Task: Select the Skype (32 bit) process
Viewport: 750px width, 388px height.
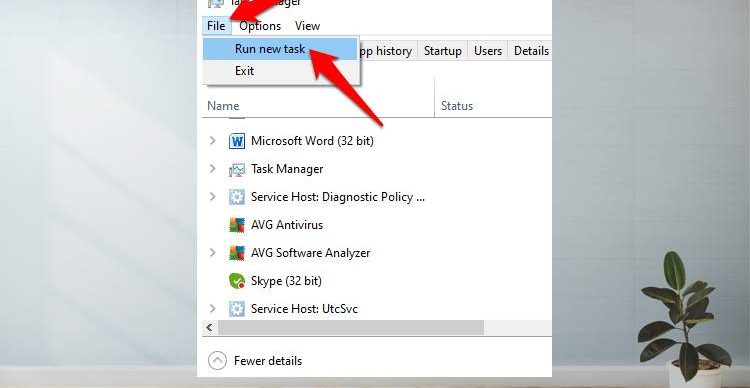Action: click(x=286, y=281)
